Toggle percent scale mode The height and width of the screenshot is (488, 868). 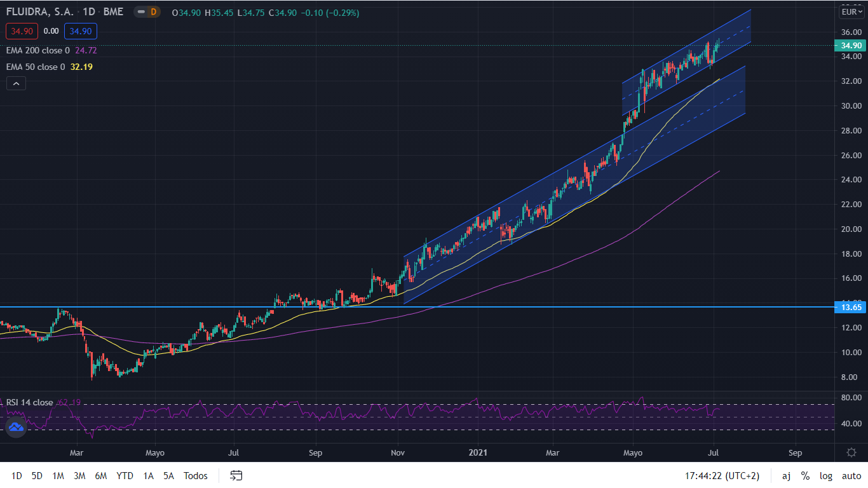(x=805, y=476)
